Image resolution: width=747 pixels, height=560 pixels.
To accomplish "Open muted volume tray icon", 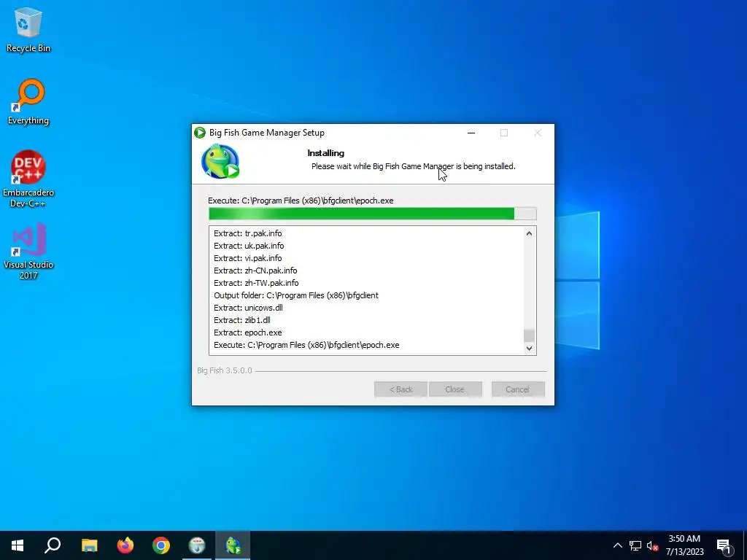I will tap(652, 545).
